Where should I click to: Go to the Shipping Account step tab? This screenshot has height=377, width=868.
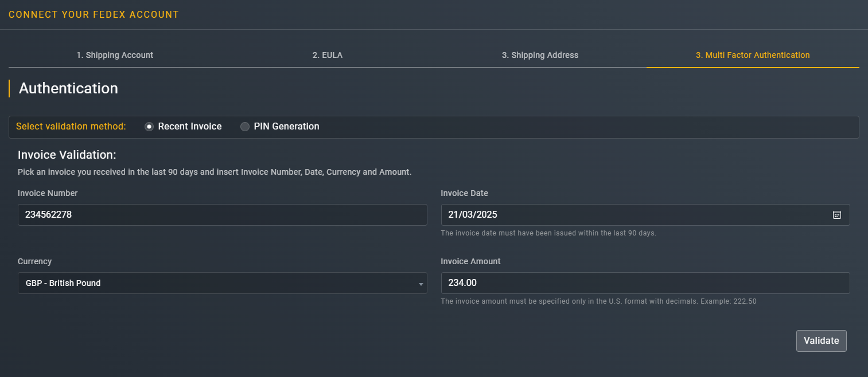click(115, 55)
